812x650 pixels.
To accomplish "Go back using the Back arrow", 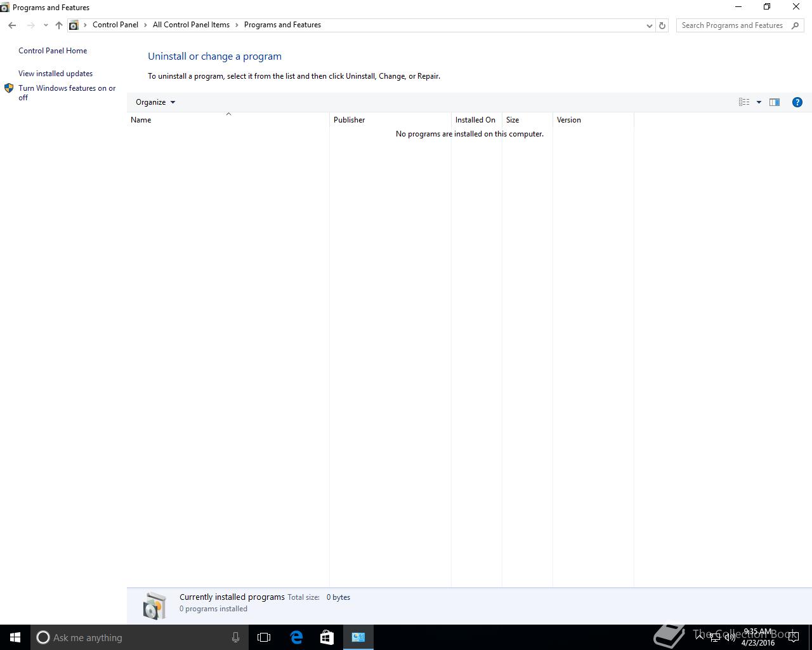I will (12, 25).
